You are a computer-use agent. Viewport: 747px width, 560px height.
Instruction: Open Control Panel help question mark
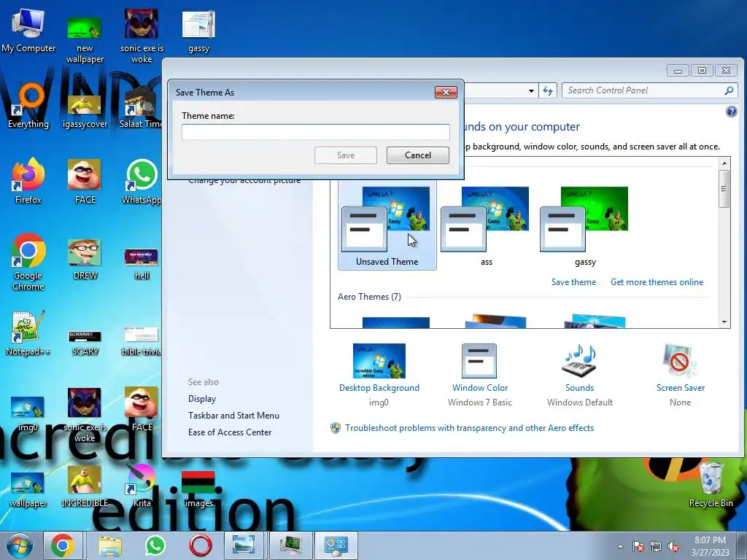[731, 112]
